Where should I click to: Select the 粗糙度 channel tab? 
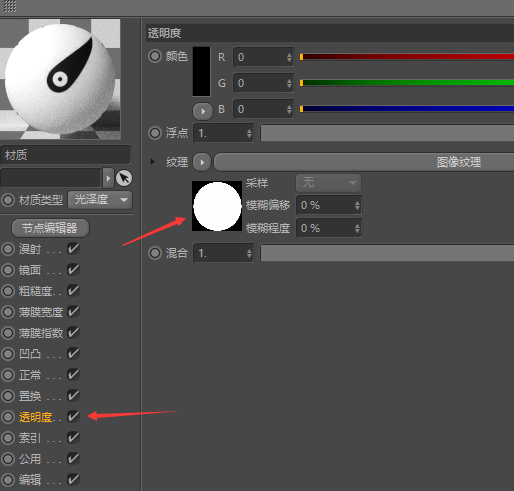pos(35,291)
